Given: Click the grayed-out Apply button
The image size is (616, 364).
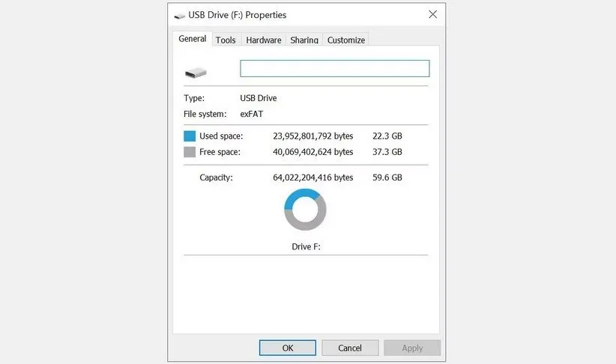Looking at the screenshot, I should pos(412,348).
